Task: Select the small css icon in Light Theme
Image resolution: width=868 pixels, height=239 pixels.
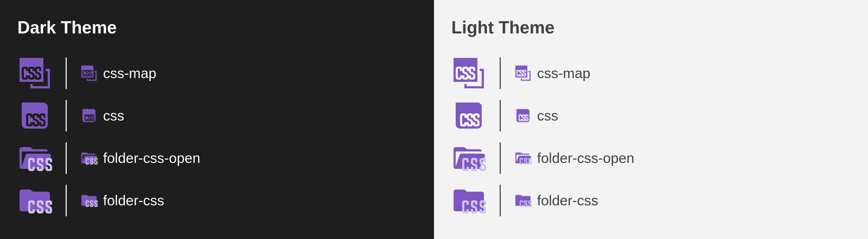Action: coord(523,116)
